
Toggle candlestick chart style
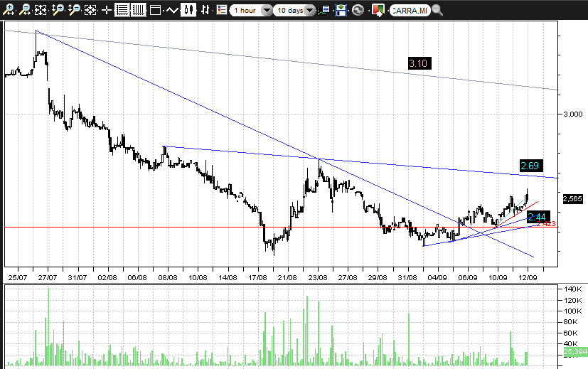188,10
